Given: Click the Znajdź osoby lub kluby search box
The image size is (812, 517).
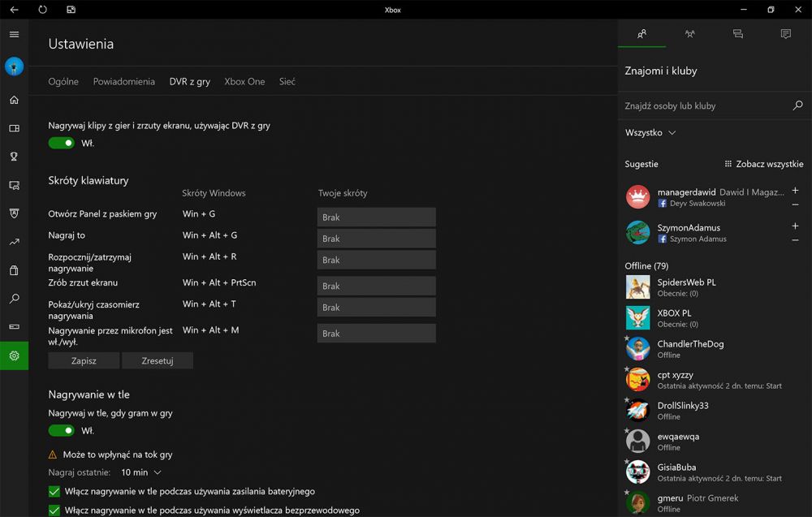Looking at the screenshot, I should [707, 106].
